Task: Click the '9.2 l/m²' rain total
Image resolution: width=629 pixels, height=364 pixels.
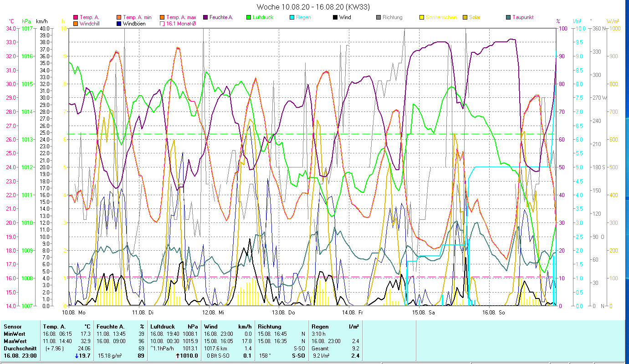Action: 322,356
